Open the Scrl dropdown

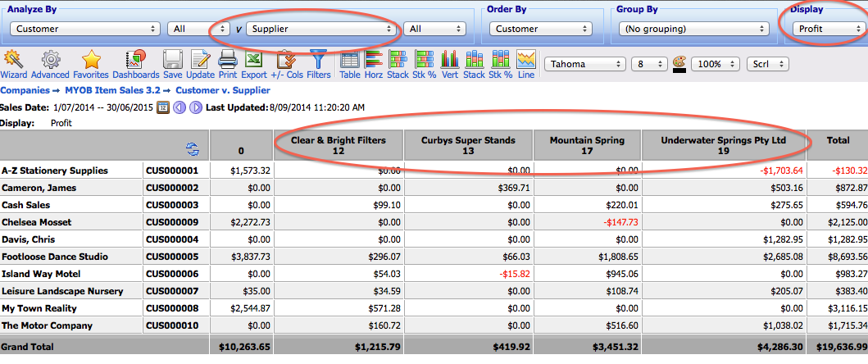768,64
